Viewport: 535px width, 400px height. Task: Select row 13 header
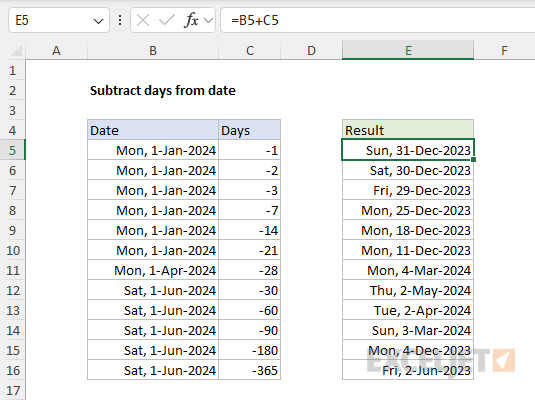point(13,310)
